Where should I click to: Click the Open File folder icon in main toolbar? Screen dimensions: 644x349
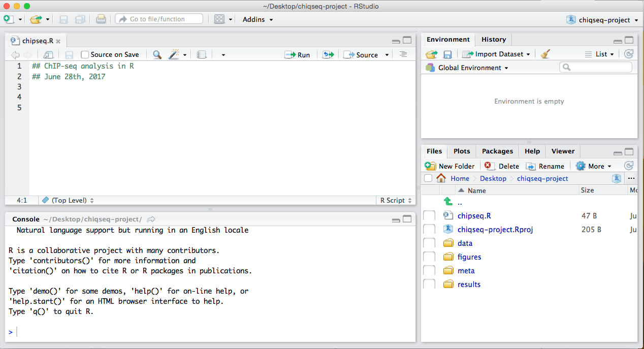[36, 19]
